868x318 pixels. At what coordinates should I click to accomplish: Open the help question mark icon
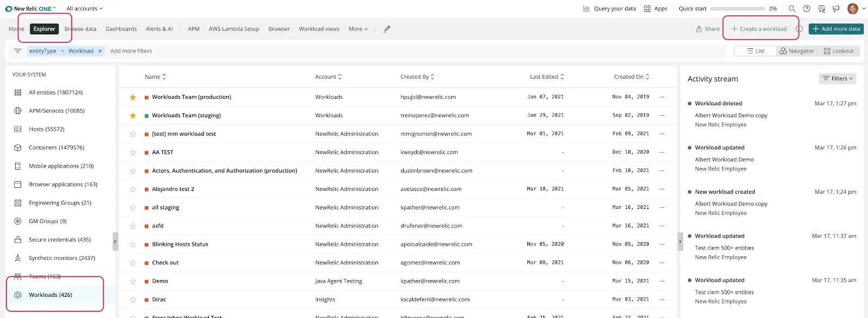[807, 9]
